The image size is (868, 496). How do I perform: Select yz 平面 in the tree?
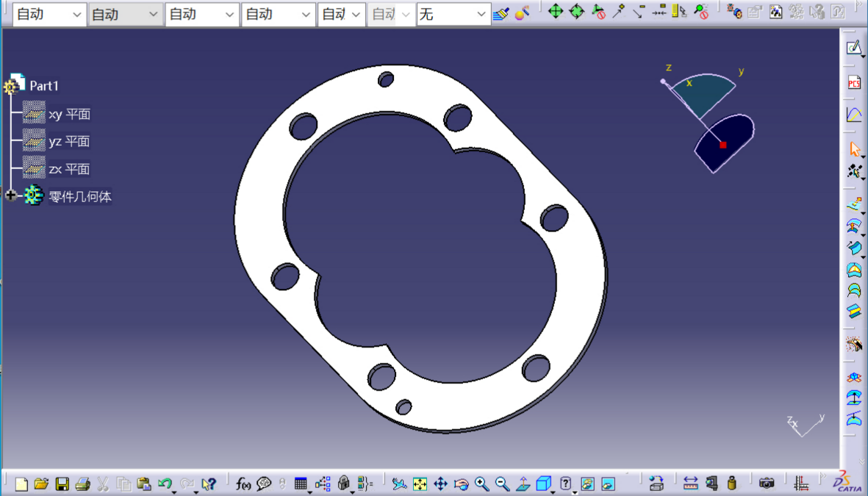point(69,142)
